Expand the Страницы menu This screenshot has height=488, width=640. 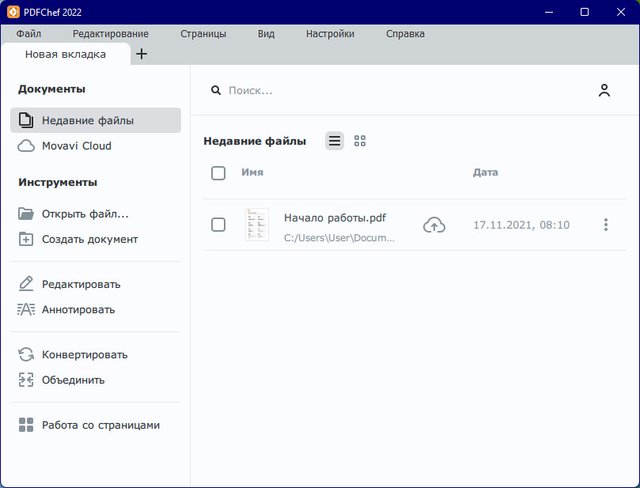click(x=203, y=33)
